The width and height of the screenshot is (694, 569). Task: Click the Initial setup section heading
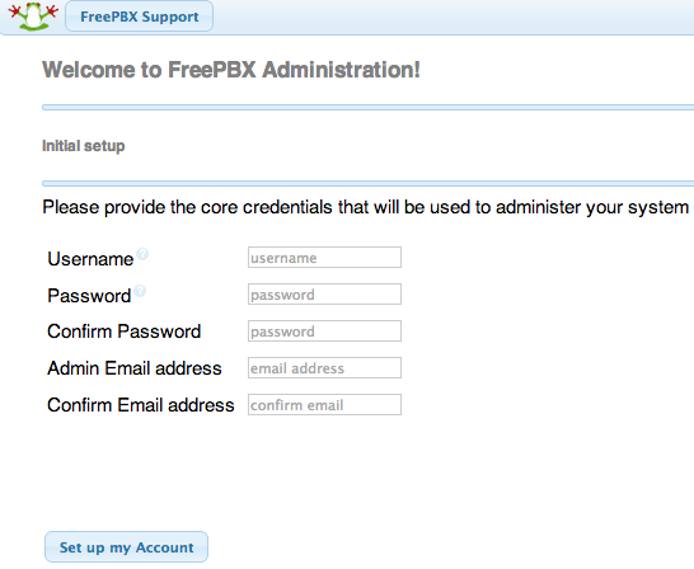click(83, 146)
